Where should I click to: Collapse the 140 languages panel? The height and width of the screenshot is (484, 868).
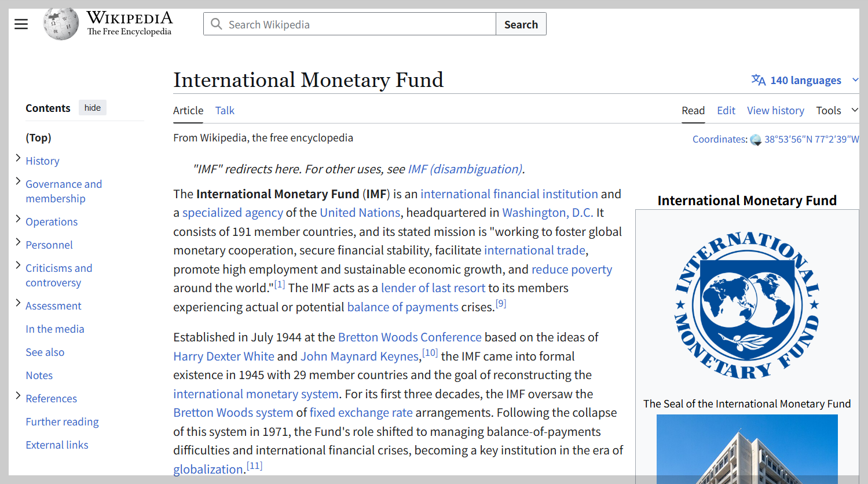point(855,80)
